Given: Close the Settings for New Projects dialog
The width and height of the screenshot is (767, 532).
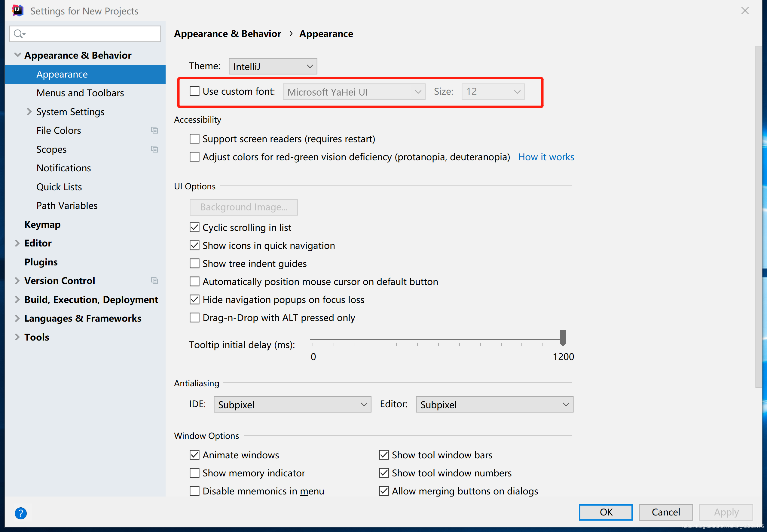Looking at the screenshot, I should click(x=745, y=11).
